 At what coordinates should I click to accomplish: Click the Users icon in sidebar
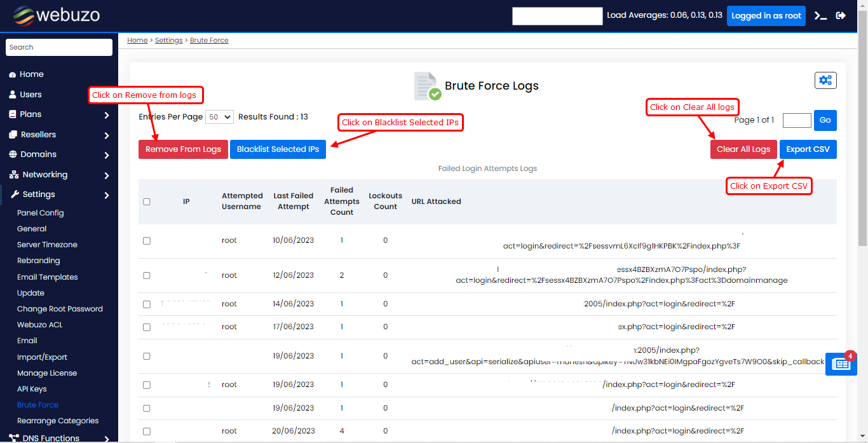[x=12, y=95]
